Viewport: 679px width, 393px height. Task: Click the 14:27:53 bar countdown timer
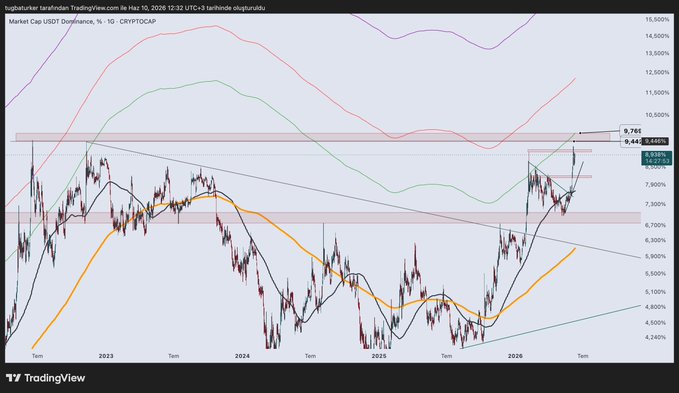pyautogui.click(x=657, y=161)
